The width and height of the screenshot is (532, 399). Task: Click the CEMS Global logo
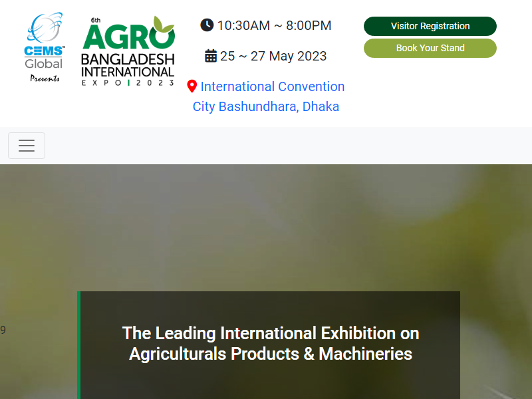coord(44,47)
